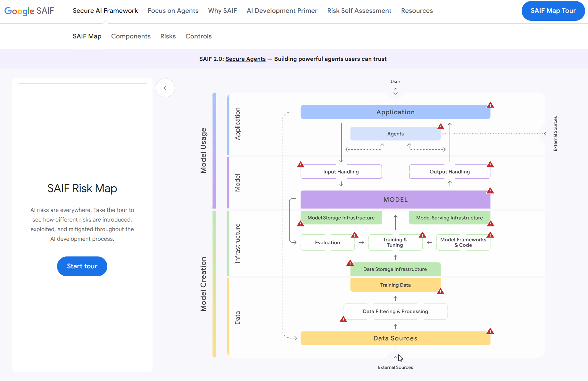Click the tour progress bar in side panel
The image size is (588, 381).
tap(82, 84)
